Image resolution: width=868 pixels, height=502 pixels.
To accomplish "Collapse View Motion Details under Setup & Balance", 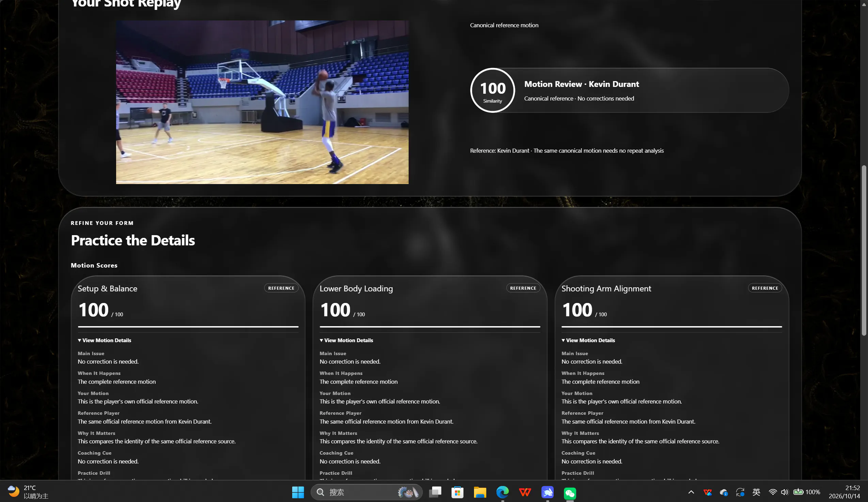I will point(104,340).
